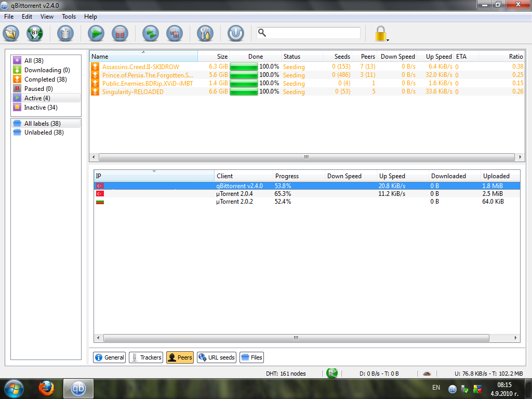Open the Tools menu
This screenshot has width=532, height=399.
[69, 16]
